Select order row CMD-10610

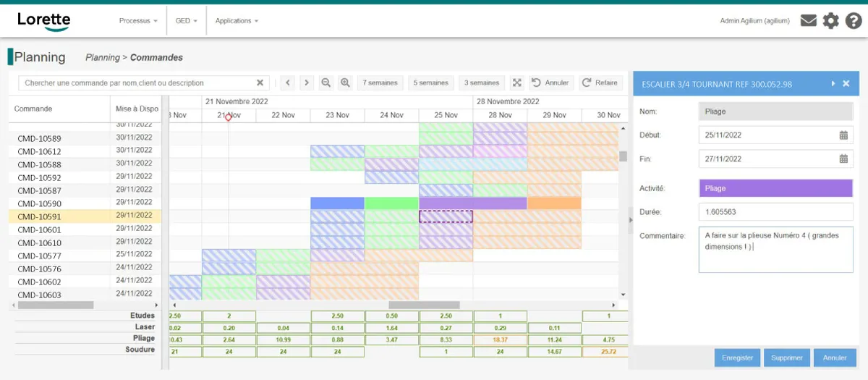85,242
